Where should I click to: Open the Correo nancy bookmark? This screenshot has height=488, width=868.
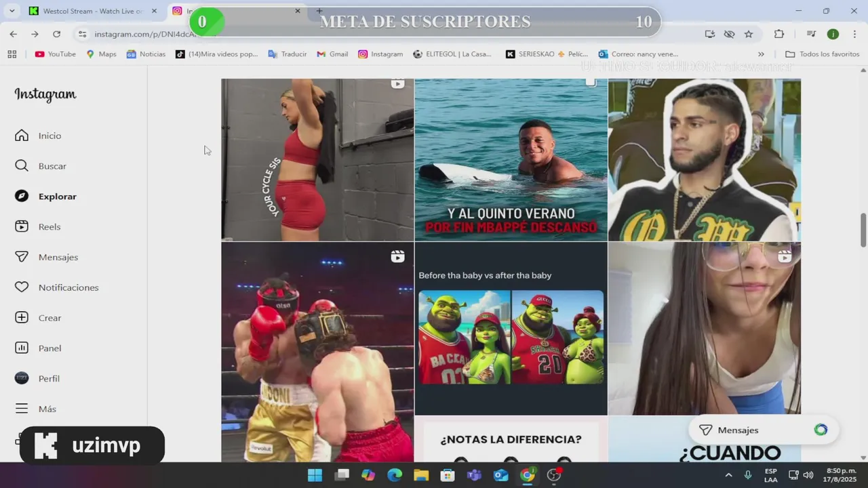(638, 54)
